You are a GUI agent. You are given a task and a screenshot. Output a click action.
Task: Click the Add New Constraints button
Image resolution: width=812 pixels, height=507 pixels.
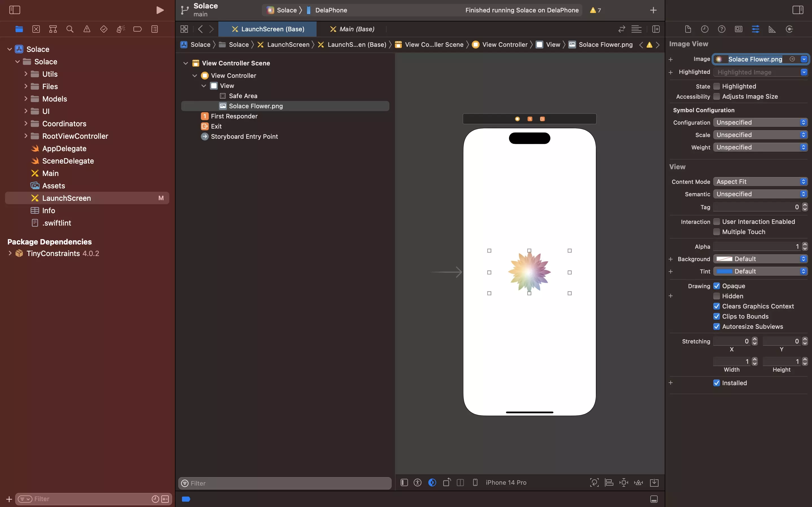(624, 482)
